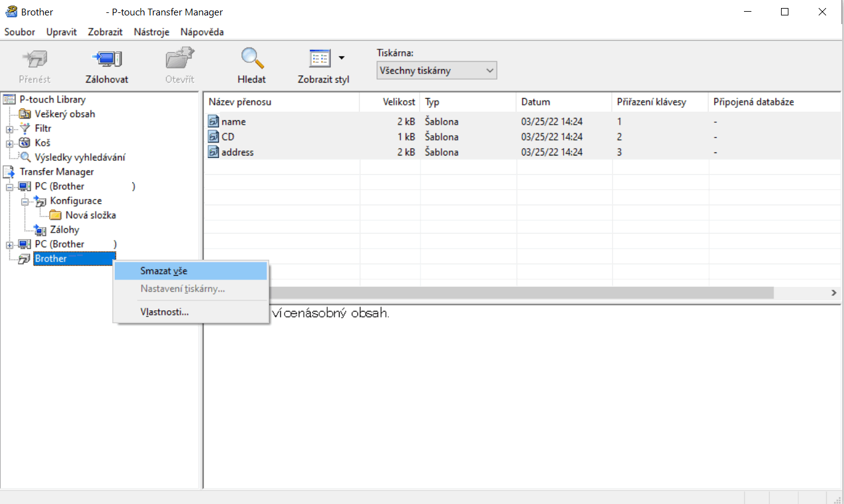
Task: Open the Nástroje menu
Action: 151,31
